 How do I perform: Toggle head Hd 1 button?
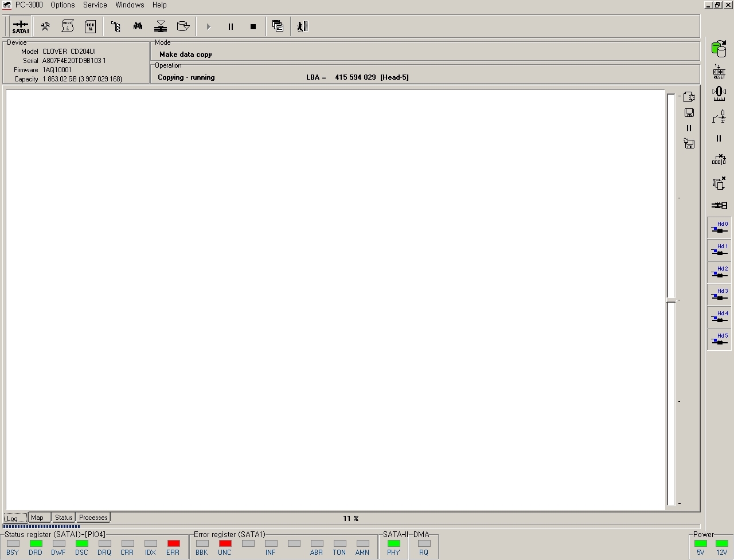[x=719, y=250]
